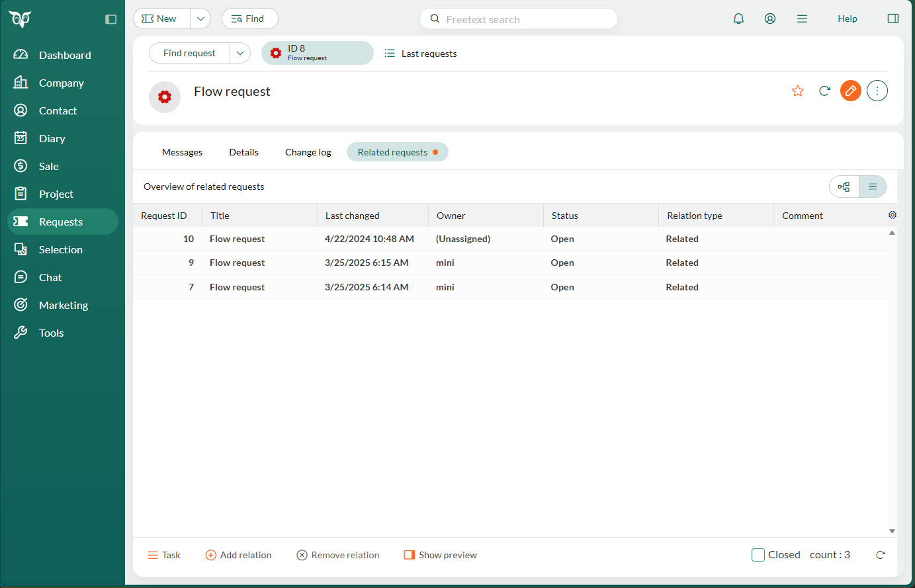Click the Add relation button
Image resolution: width=915 pixels, height=588 pixels.
coord(238,555)
